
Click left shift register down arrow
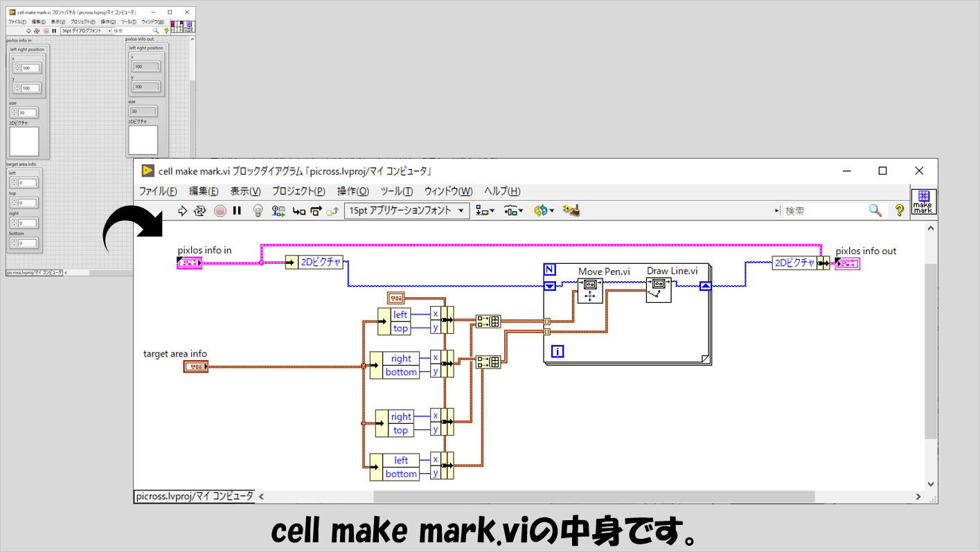pyautogui.click(x=549, y=285)
